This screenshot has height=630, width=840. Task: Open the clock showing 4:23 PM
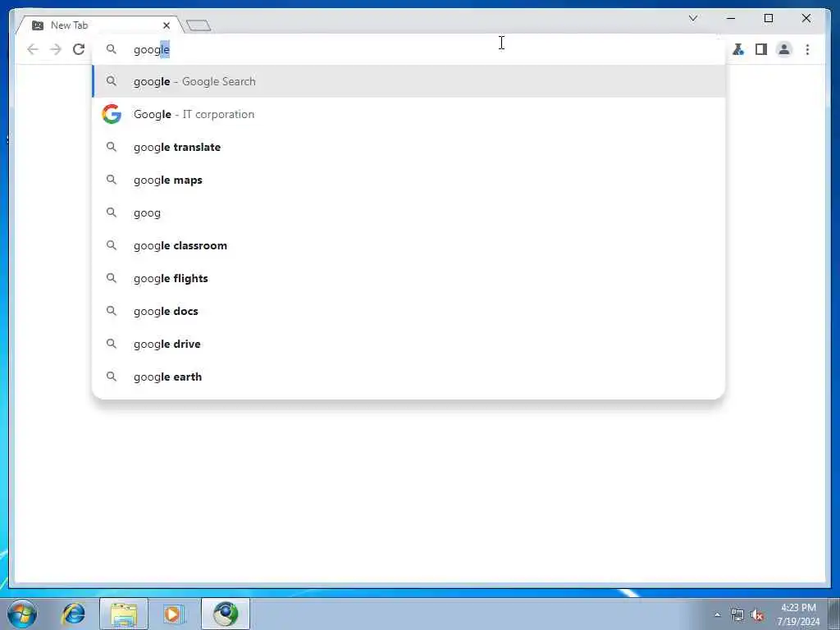(798, 614)
